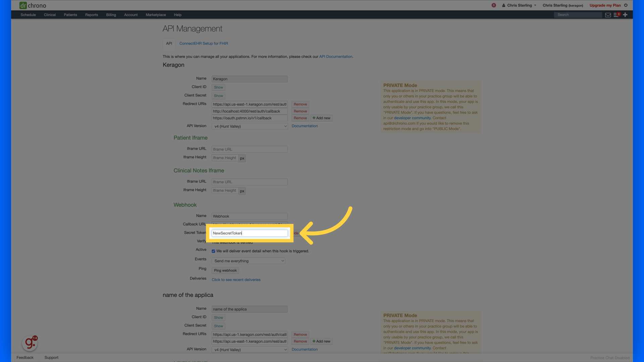
Task: Open the Events 'Send me everything' dropdown
Action: click(x=248, y=261)
